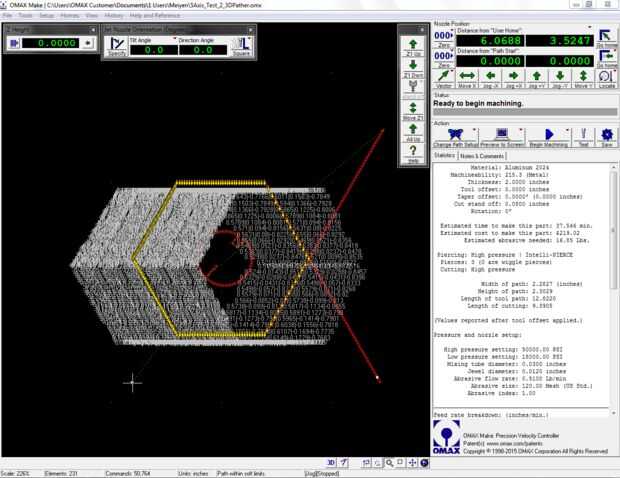
Task: Select the pan crosshair tool
Action: [x=412, y=462]
